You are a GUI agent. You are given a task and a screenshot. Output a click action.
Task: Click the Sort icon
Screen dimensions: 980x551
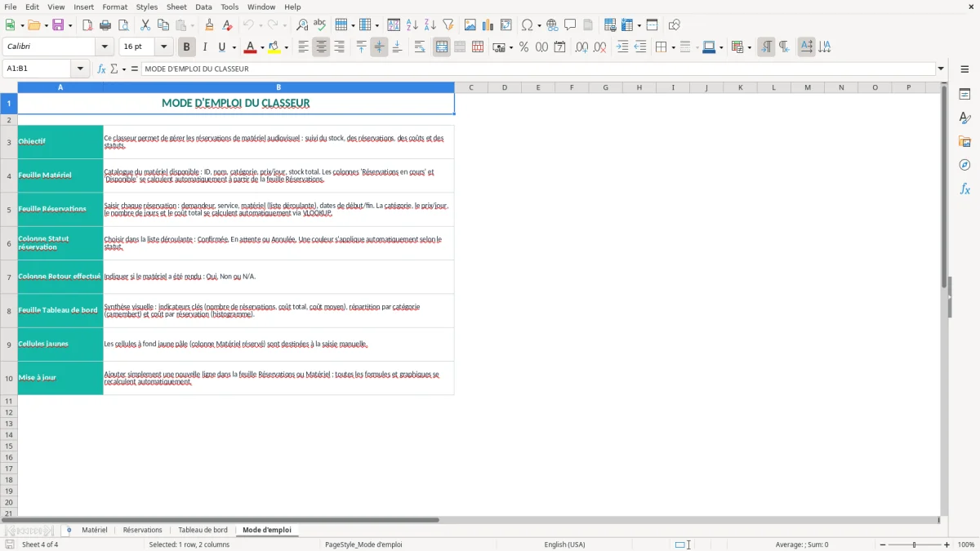[394, 25]
